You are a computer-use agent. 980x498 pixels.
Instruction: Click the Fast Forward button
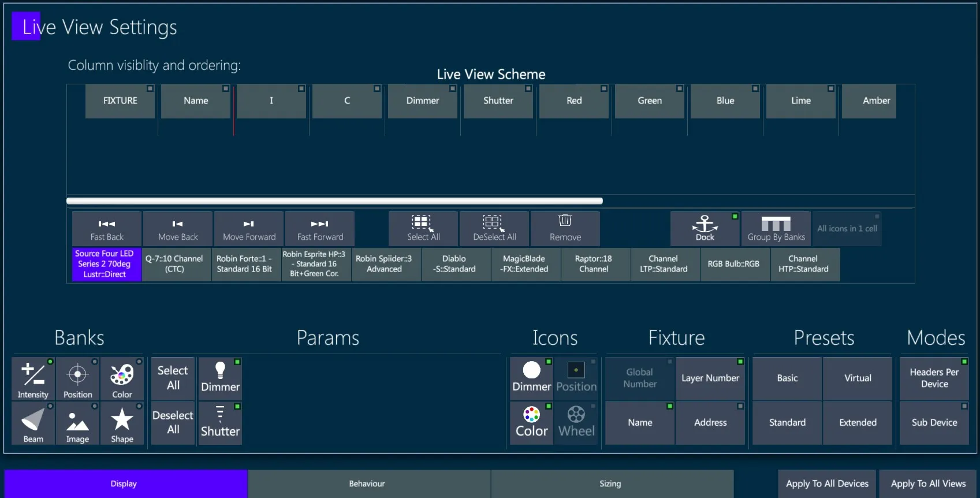[x=320, y=229]
